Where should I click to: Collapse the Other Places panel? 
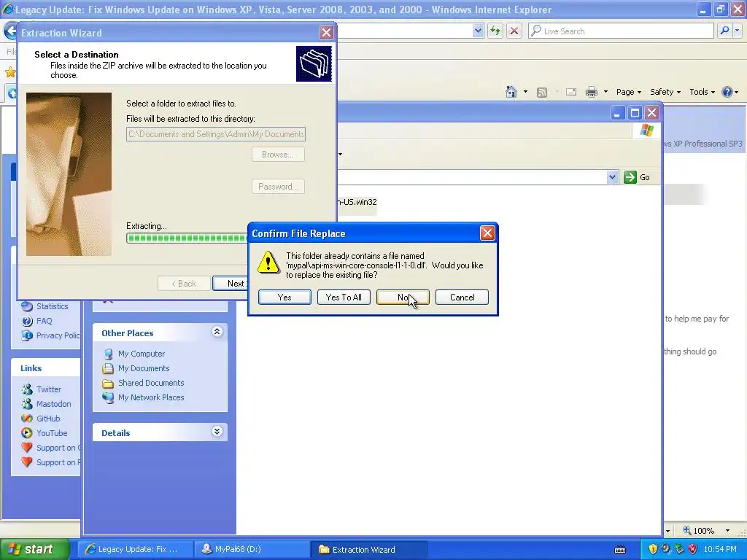[x=217, y=332]
